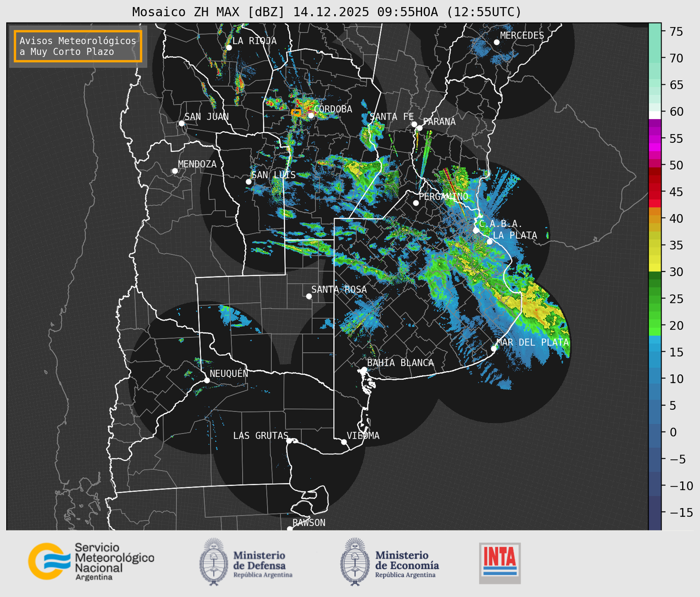Click the San Luis city marker dot
The height and width of the screenshot is (597, 700).
(249, 182)
